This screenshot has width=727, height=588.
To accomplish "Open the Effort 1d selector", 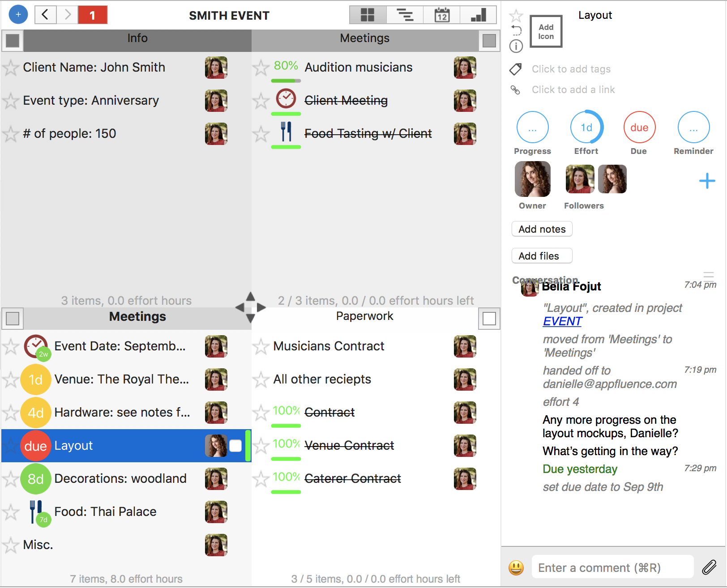I will click(586, 128).
